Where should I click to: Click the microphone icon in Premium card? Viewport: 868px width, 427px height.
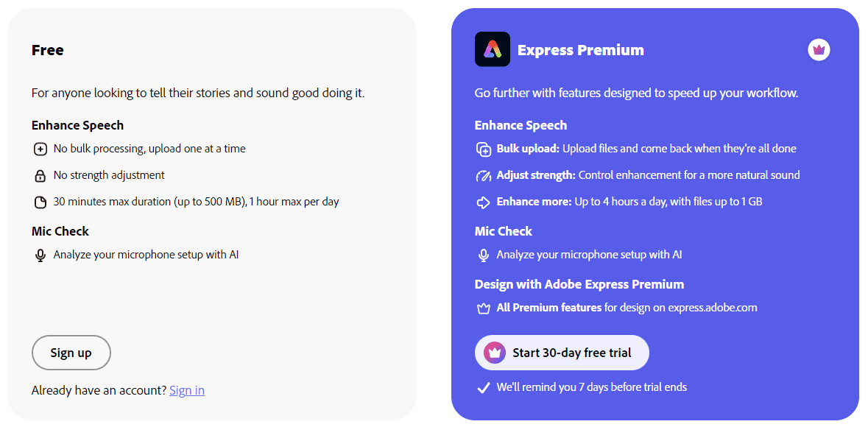(x=483, y=255)
